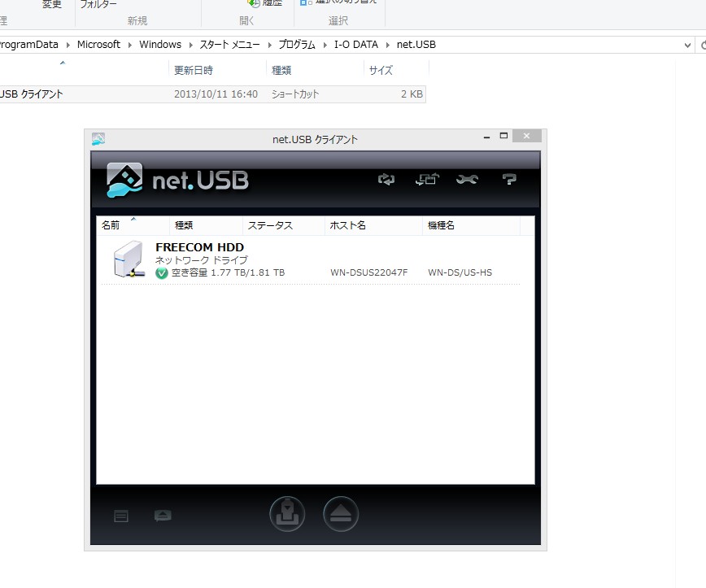Expand arrow after スタート メニュー in path

[x=269, y=45]
